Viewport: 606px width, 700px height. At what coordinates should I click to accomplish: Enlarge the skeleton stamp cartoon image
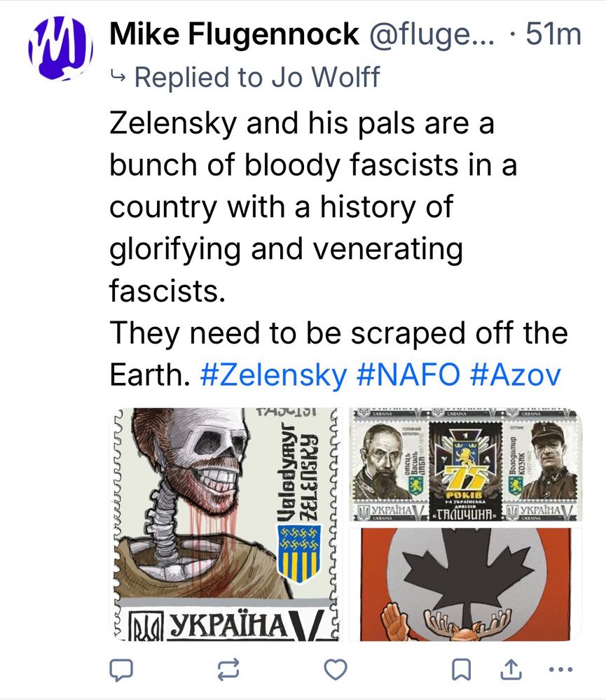(x=226, y=524)
